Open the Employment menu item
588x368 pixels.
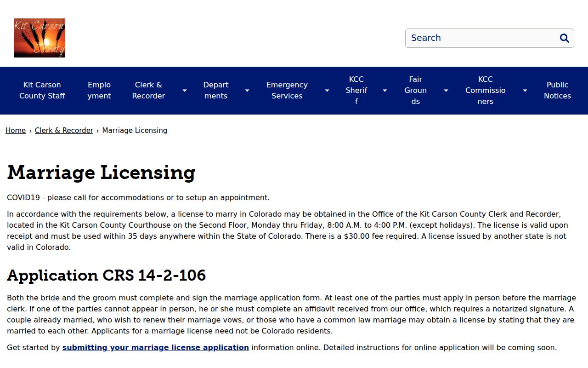pyautogui.click(x=99, y=90)
